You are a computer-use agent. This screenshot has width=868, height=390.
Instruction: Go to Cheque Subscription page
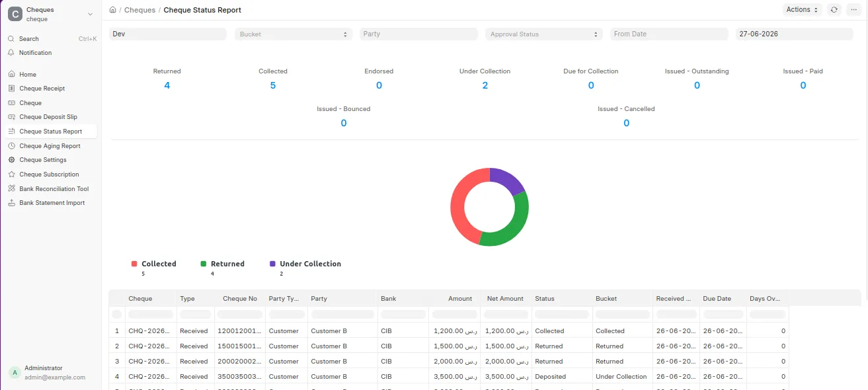(x=49, y=175)
